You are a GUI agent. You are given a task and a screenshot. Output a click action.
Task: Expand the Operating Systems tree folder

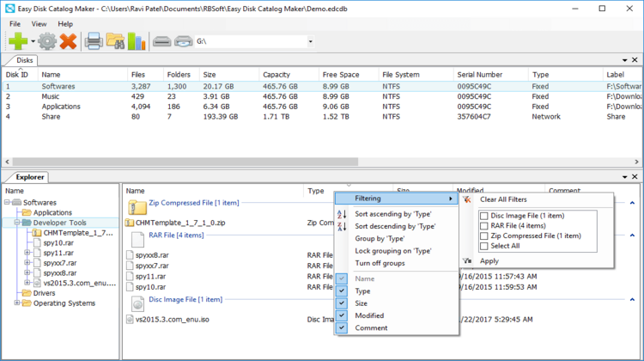tap(18, 303)
